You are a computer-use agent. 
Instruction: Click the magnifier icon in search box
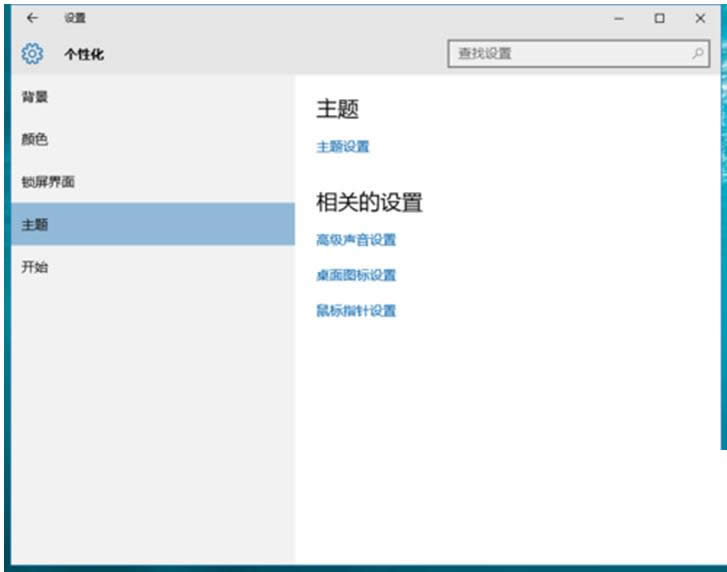point(697,54)
